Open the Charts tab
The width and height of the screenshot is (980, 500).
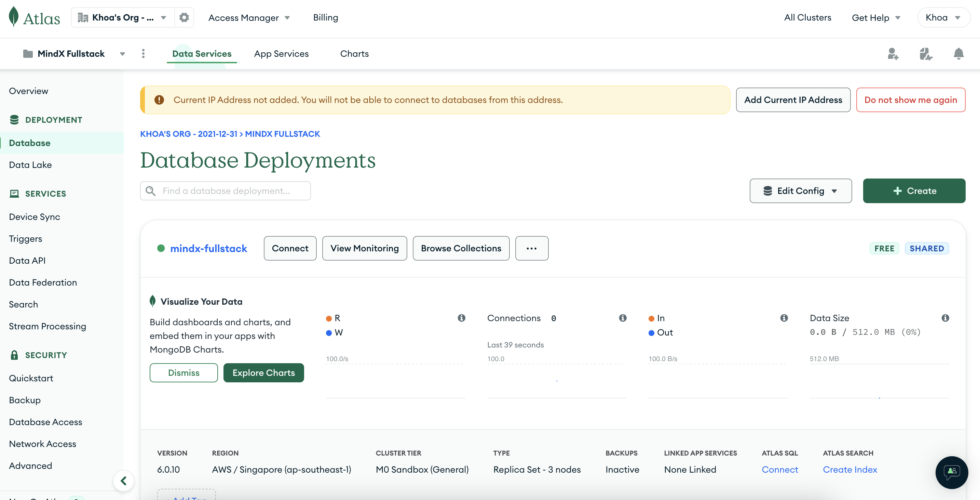pyautogui.click(x=354, y=54)
